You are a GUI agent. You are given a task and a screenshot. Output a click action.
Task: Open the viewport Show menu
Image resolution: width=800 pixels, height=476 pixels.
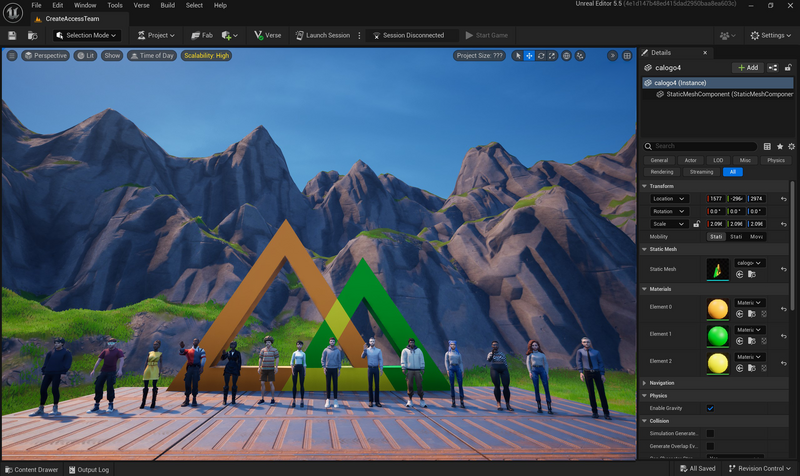click(112, 56)
